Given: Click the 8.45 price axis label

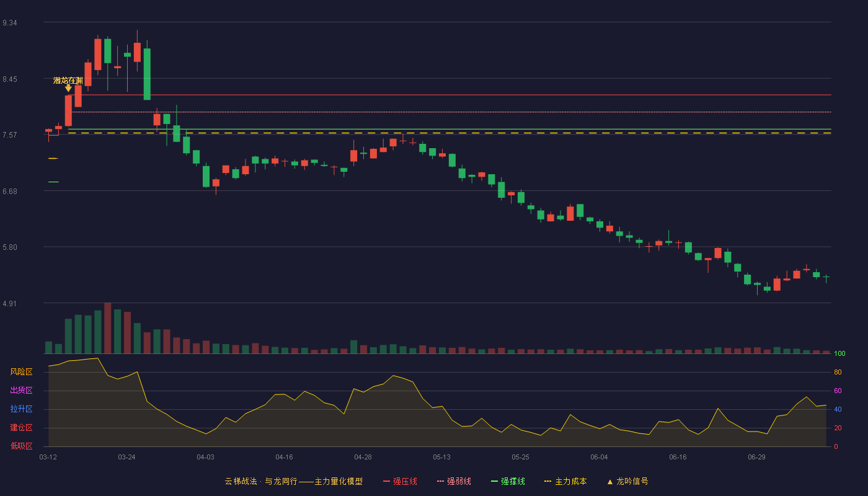Looking at the screenshot, I should tap(9, 79).
